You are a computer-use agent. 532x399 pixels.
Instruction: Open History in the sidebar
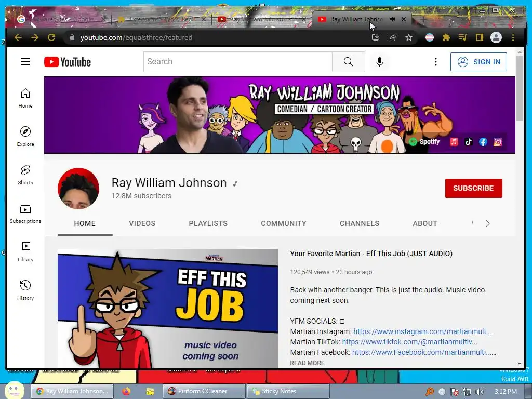coord(25,290)
